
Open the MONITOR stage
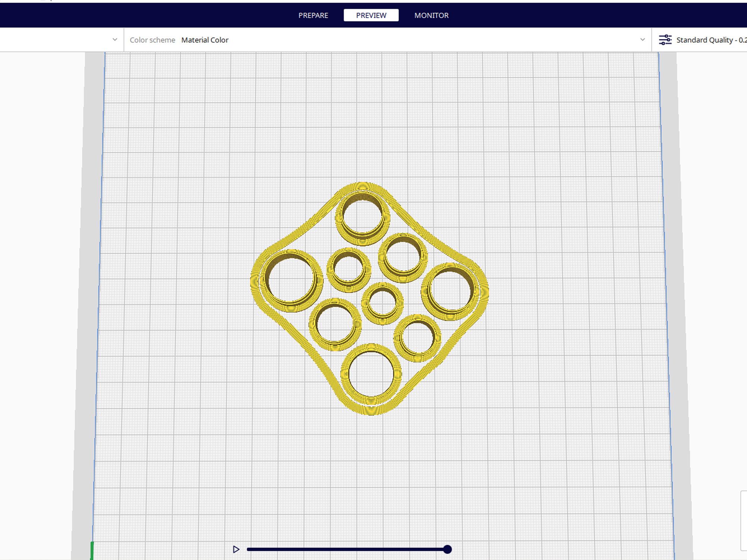coord(431,15)
